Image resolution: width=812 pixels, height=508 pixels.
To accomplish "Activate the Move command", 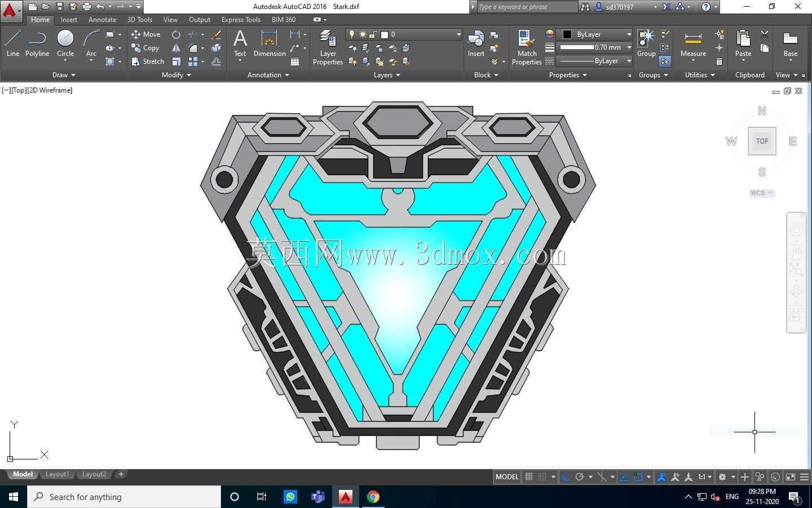I will coord(146,34).
